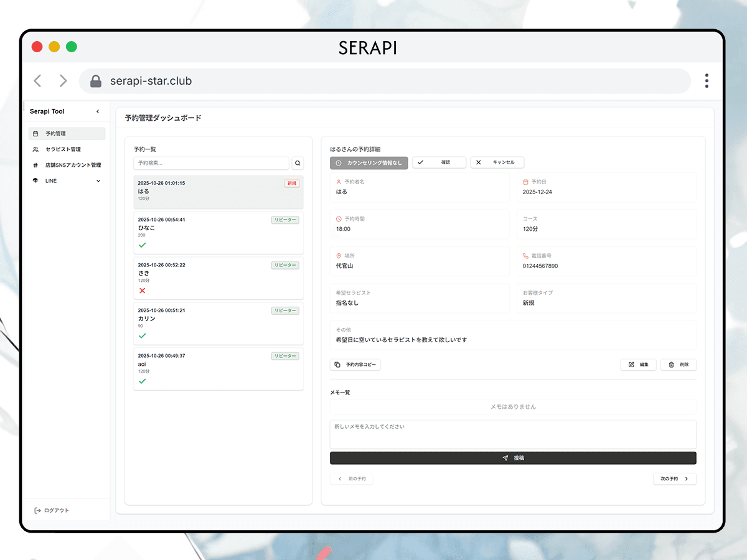747x560 pixels.
Task: Click the カウンセリング情報なし button
Action: [x=369, y=162]
